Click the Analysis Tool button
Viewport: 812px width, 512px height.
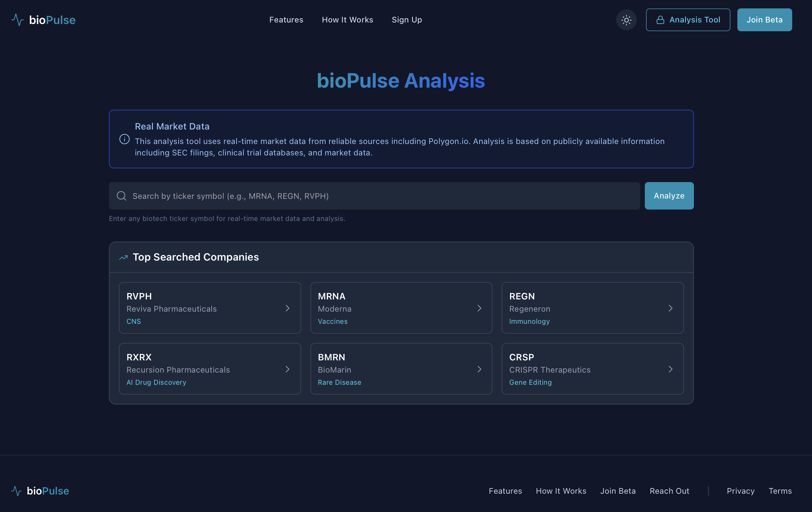tap(688, 20)
